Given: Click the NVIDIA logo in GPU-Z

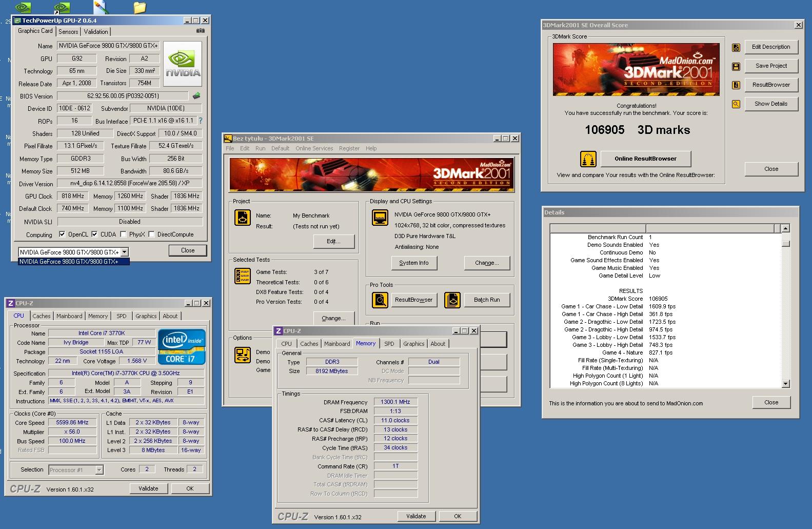Looking at the screenshot, I should (x=182, y=64).
